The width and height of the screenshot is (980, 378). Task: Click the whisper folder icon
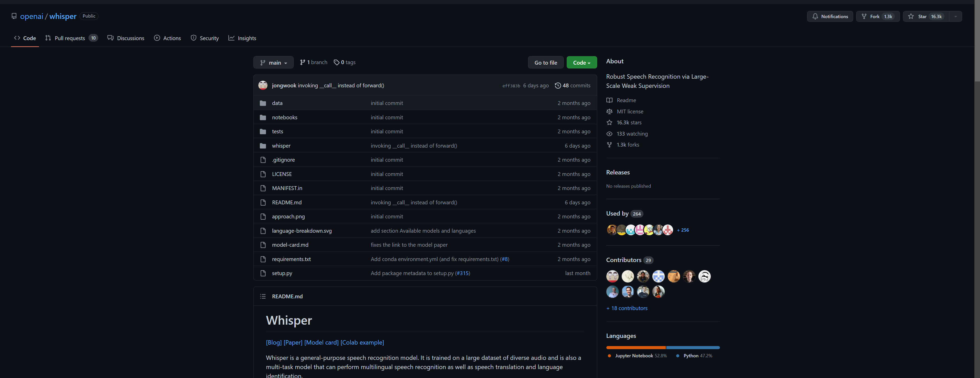click(262, 146)
